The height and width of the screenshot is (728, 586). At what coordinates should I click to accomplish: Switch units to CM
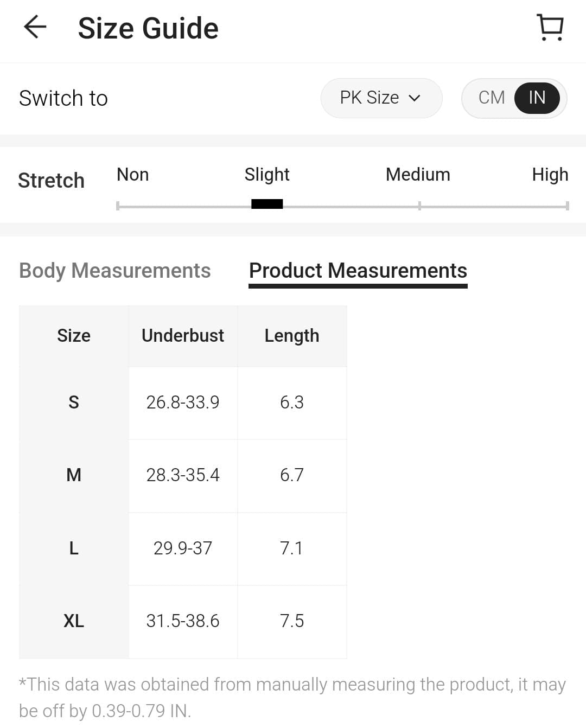click(x=491, y=98)
